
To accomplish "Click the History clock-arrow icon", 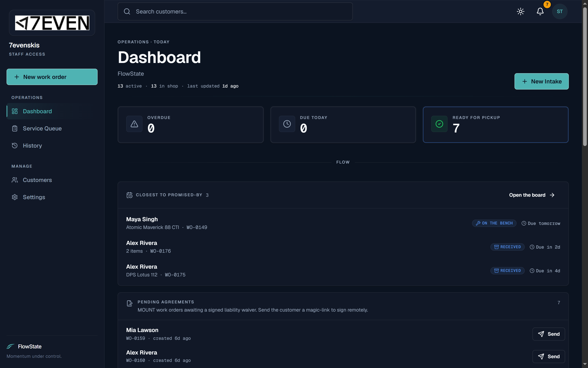I will [14, 146].
